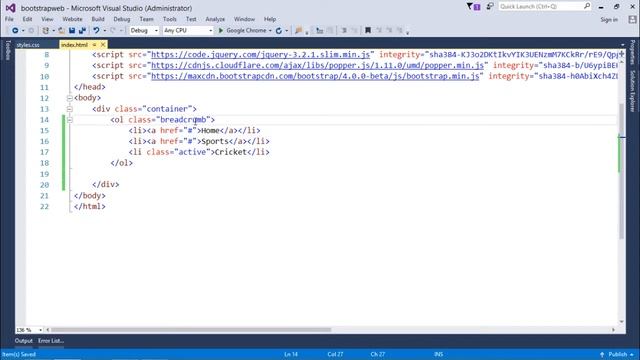Click the Open File folder icon
Screen dimensions: 640x360
click(x=61, y=31)
